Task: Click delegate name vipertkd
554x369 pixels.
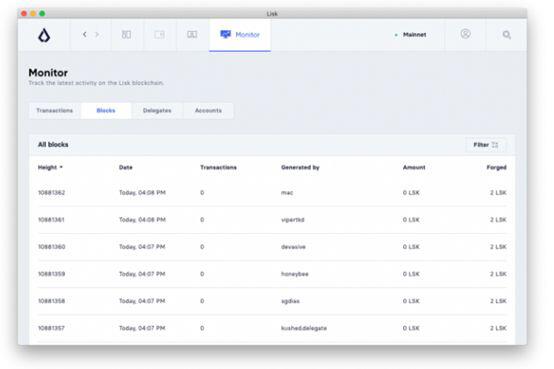Action: pyautogui.click(x=293, y=220)
